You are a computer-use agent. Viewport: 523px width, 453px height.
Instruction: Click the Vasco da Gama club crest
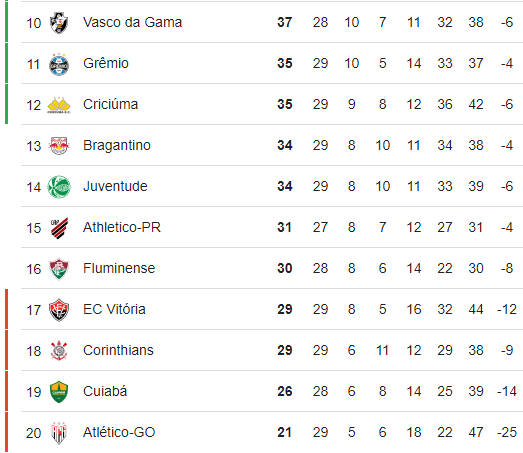click(59, 23)
